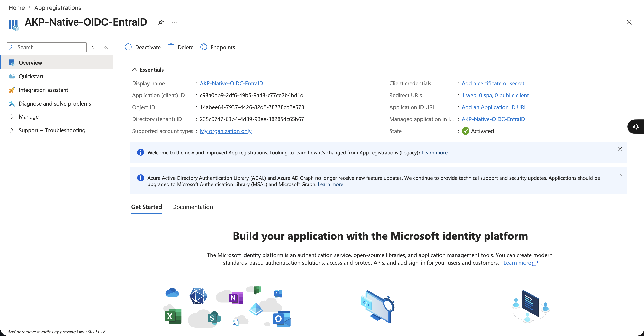Screen dimensions: 644x336
Task: Dismiss the App registrations welcome banner
Action: (620, 149)
